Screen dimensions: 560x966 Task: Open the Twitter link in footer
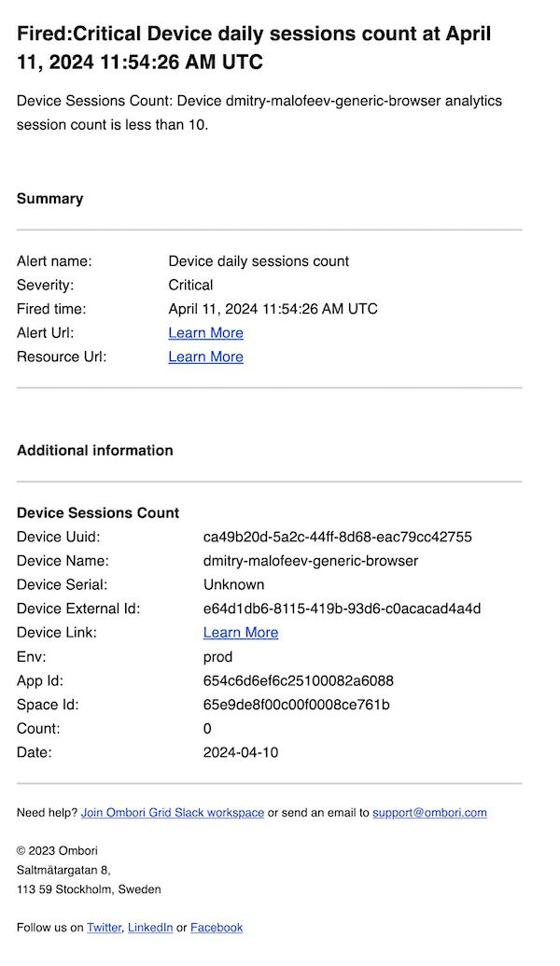104,928
